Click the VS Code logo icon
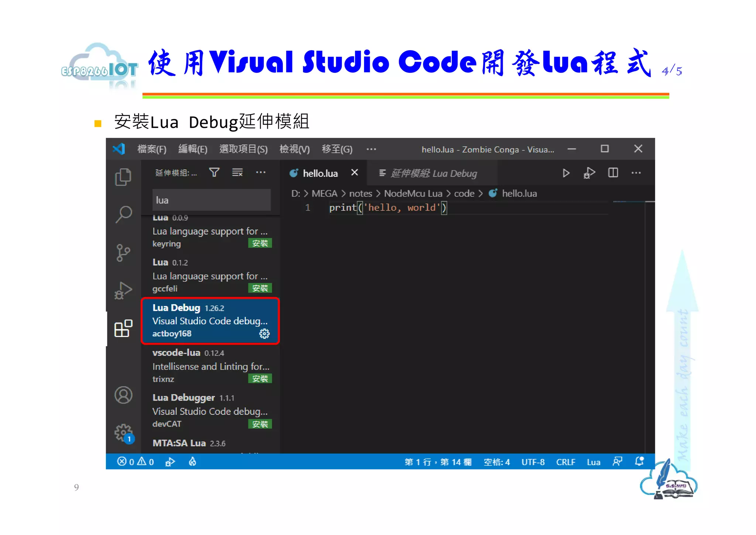 pos(119,149)
